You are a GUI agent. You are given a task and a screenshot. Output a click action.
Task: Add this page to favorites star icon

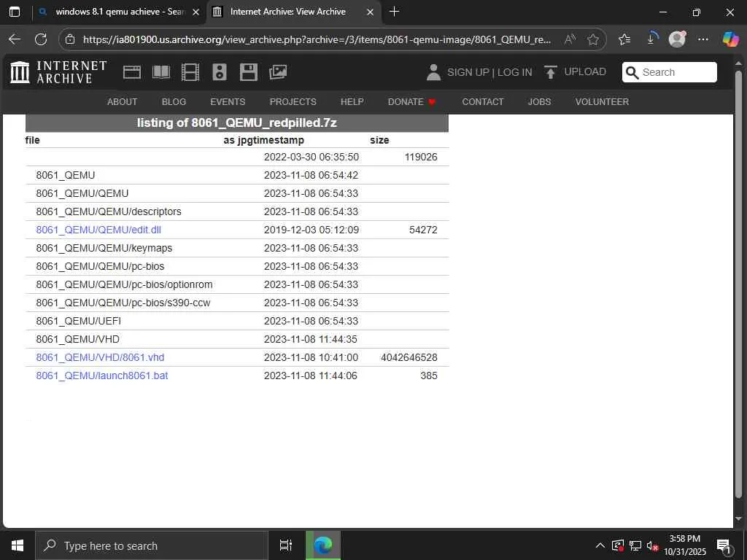coord(593,39)
